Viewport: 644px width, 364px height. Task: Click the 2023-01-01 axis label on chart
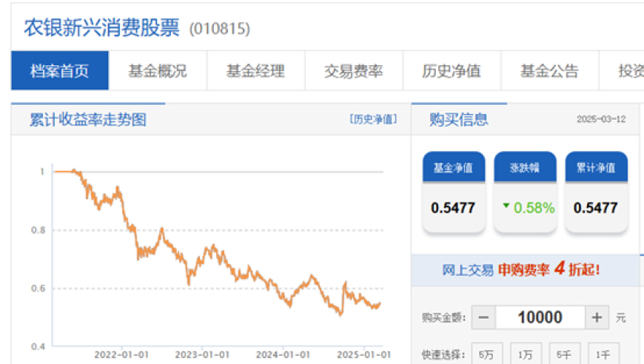pos(202,354)
